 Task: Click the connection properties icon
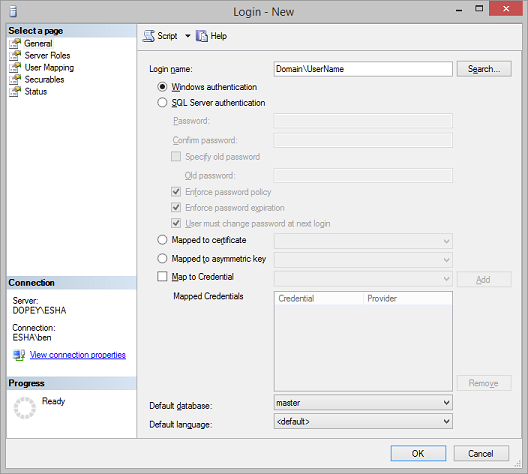[19, 355]
